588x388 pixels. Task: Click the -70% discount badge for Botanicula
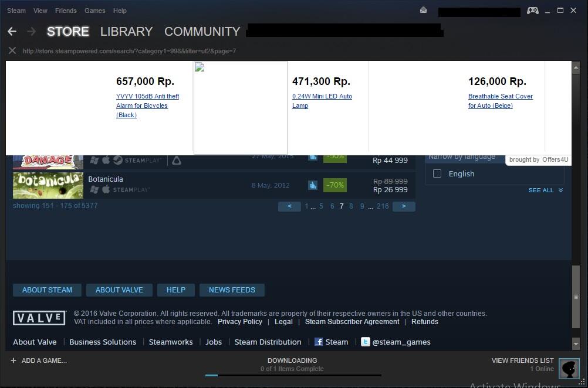coord(335,185)
